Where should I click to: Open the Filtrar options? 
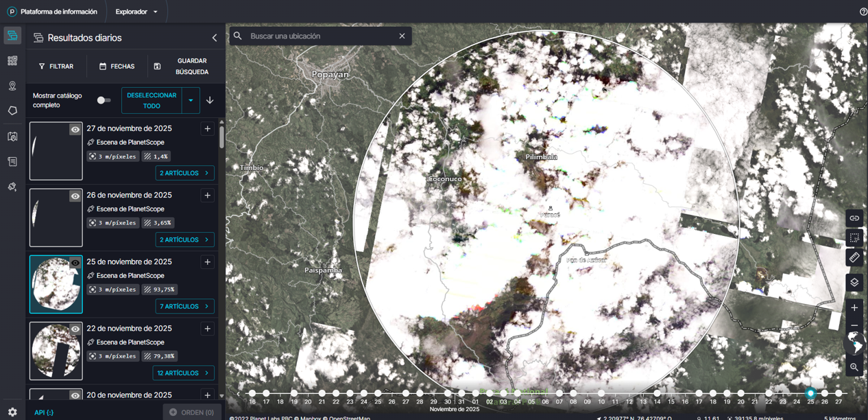pos(56,67)
